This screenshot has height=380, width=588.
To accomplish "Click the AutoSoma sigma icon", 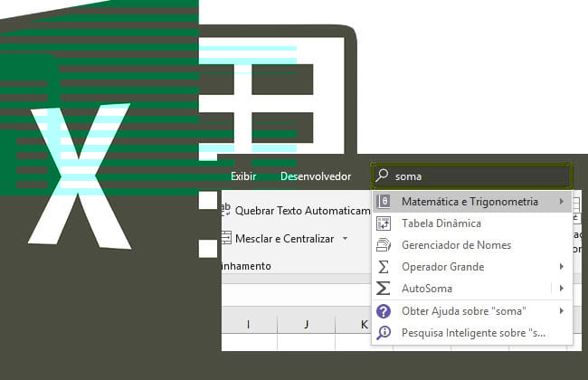I will [x=384, y=289].
